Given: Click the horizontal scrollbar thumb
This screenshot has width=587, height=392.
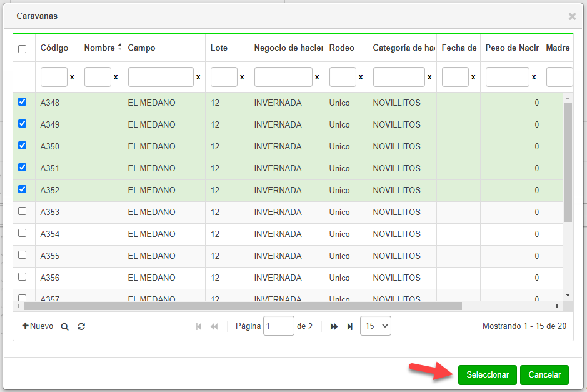Looking at the screenshot, I should pyautogui.click(x=243, y=306).
